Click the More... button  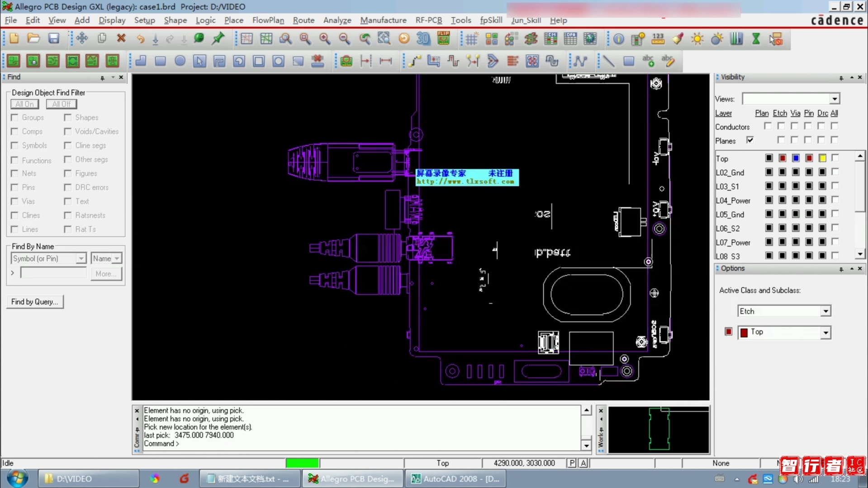pos(106,274)
